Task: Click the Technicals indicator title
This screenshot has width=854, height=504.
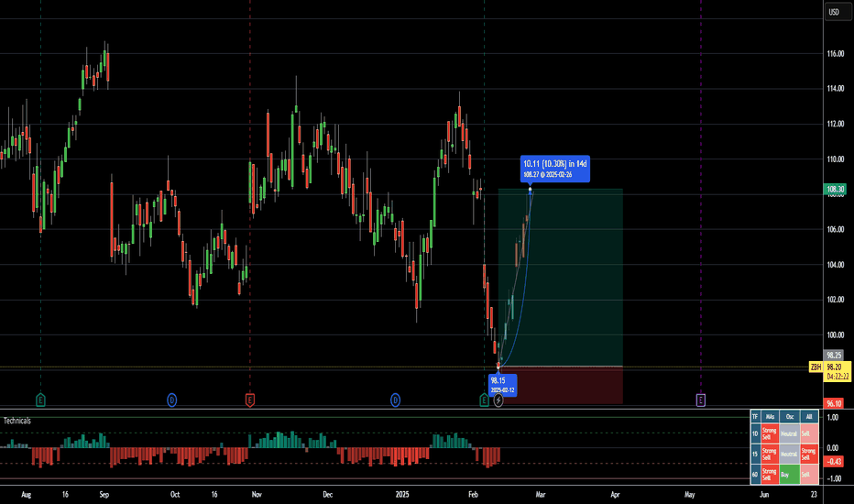Action: 16,421
